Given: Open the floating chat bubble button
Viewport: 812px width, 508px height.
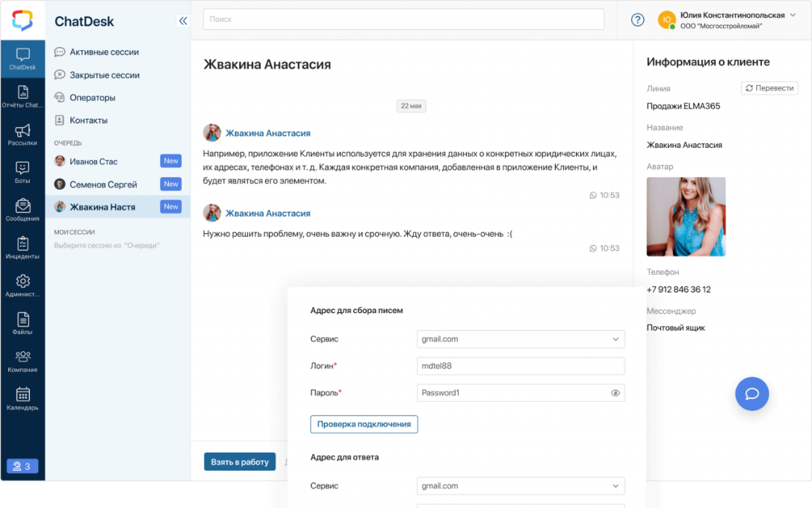Looking at the screenshot, I should [x=751, y=394].
